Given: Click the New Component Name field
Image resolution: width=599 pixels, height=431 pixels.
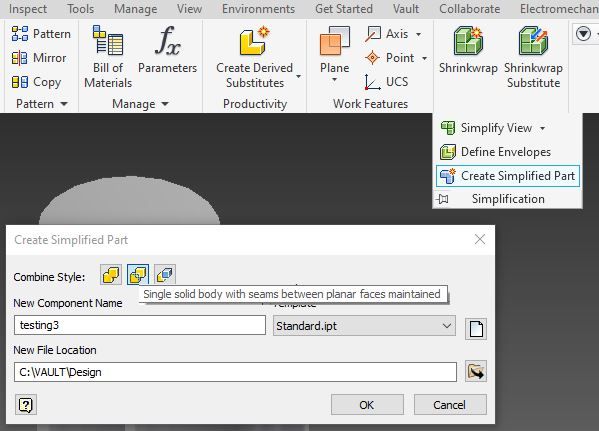Looking at the screenshot, I should [140, 325].
